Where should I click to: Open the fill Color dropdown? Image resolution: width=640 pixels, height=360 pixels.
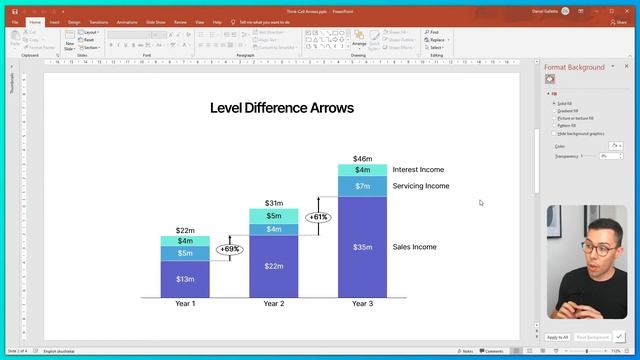(616, 146)
